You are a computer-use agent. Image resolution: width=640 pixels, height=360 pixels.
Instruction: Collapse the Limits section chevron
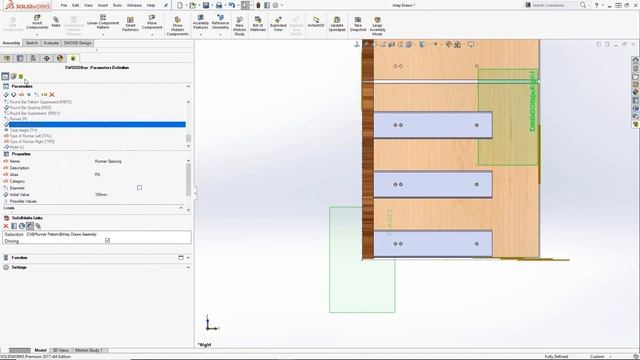click(x=181, y=208)
